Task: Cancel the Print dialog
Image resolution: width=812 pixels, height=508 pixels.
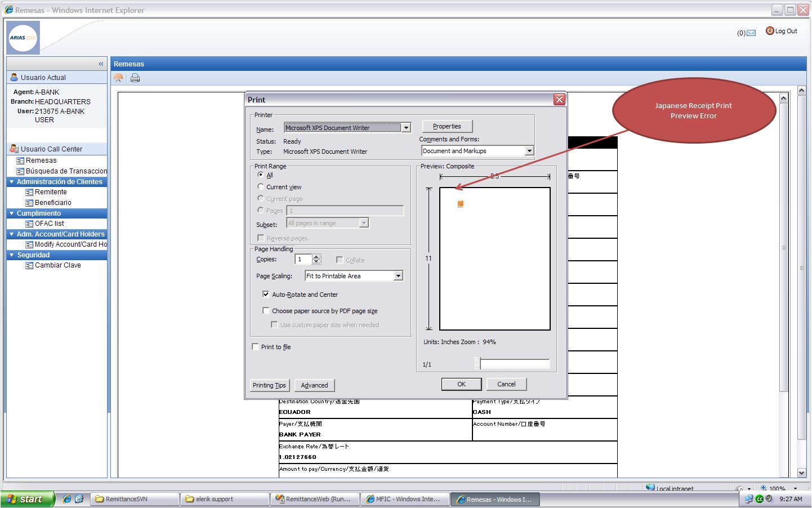Action: pyautogui.click(x=506, y=384)
